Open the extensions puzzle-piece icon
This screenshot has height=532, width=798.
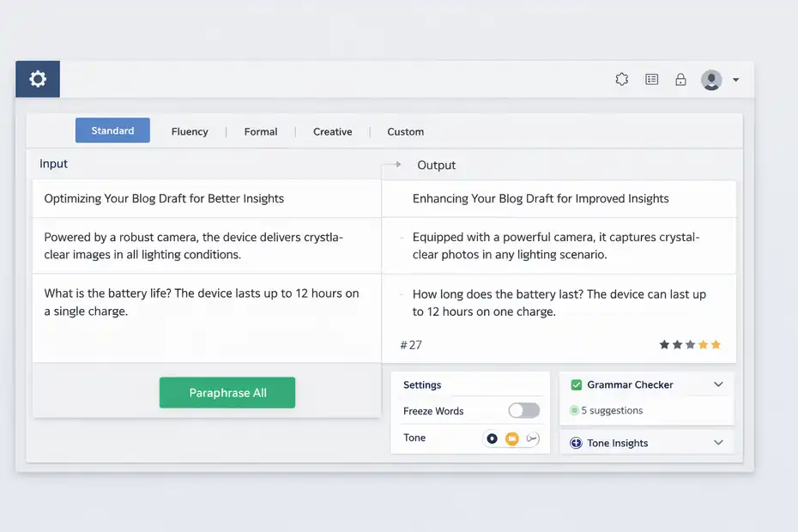point(622,79)
